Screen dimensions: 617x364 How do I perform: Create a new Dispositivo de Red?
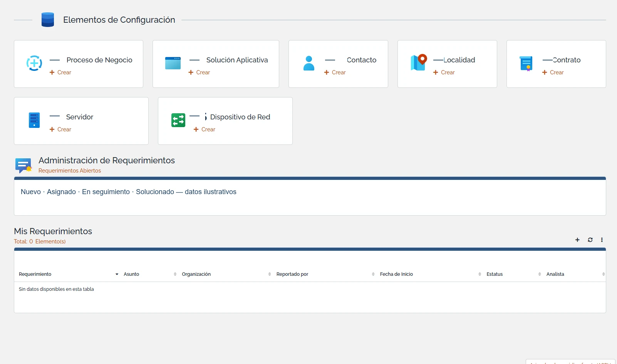pyautogui.click(x=205, y=129)
